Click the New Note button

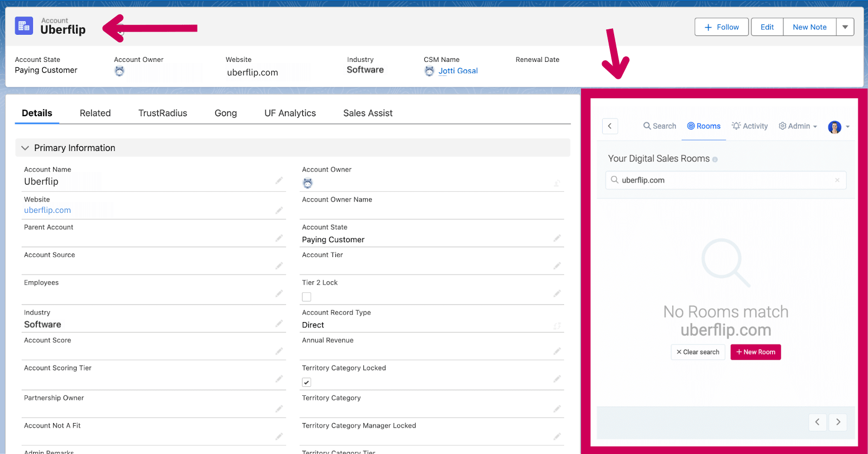[x=810, y=27]
